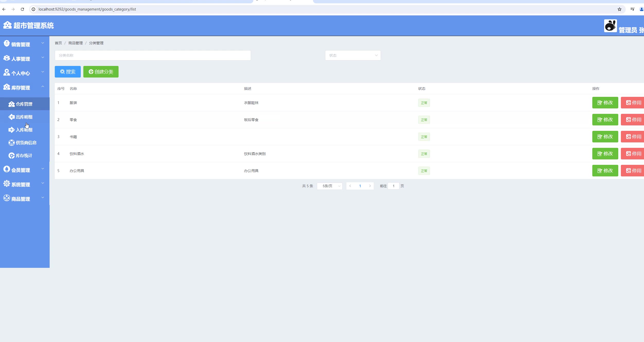The height and width of the screenshot is (342, 644).
Task: Click 修改 for 零食 row
Action: (605, 120)
